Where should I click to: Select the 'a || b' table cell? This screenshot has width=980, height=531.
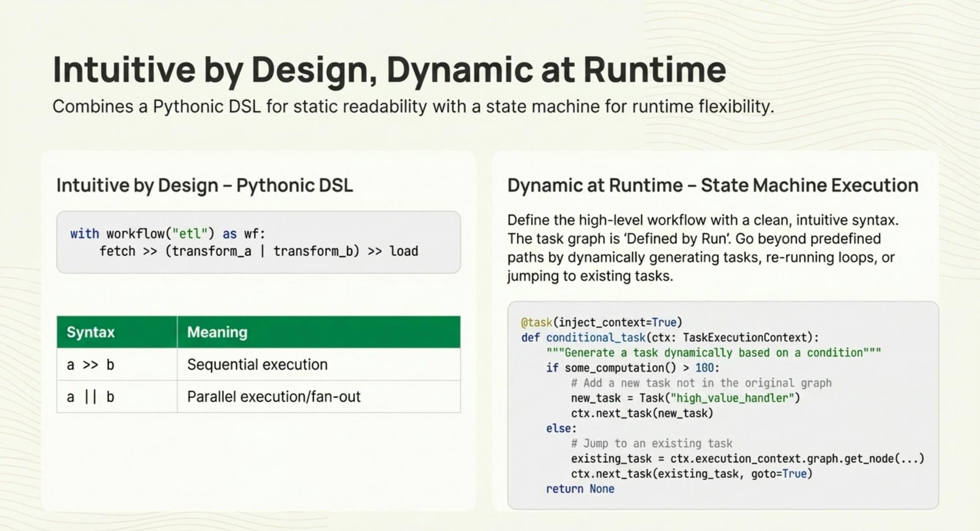click(x=90, y=397)
